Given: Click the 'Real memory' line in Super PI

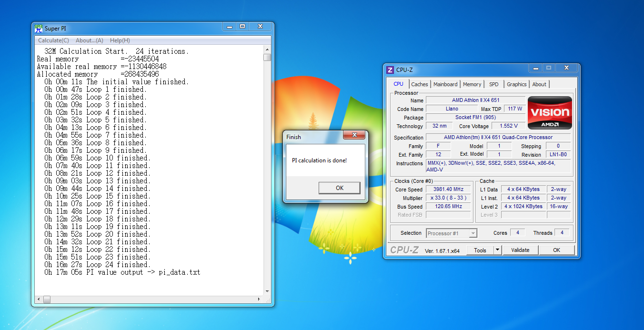Looking at the screenshot, I should tap(98, 59).
